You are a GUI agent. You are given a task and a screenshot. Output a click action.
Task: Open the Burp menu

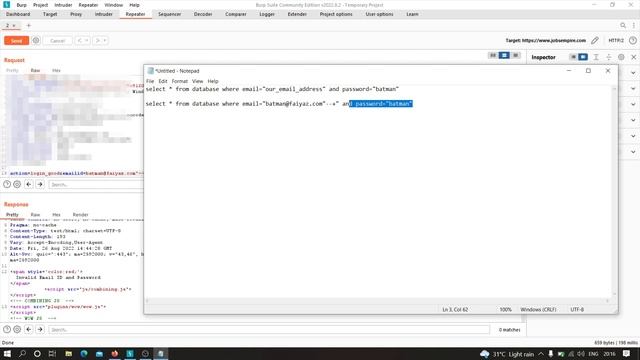click(x=21, y=5)
